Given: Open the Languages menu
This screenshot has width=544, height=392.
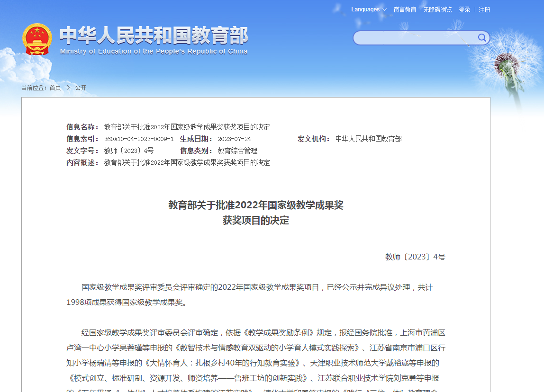Looking at the screenshot, I should (365, 9).
